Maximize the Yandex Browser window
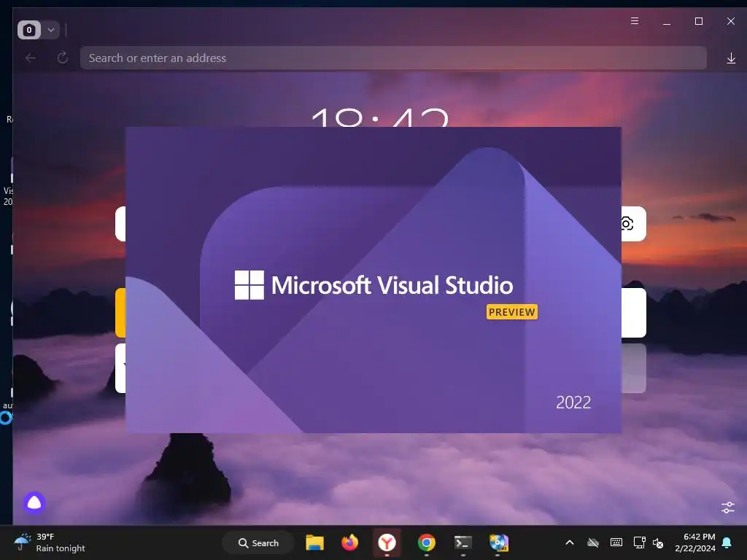 (x=698, y=21)
